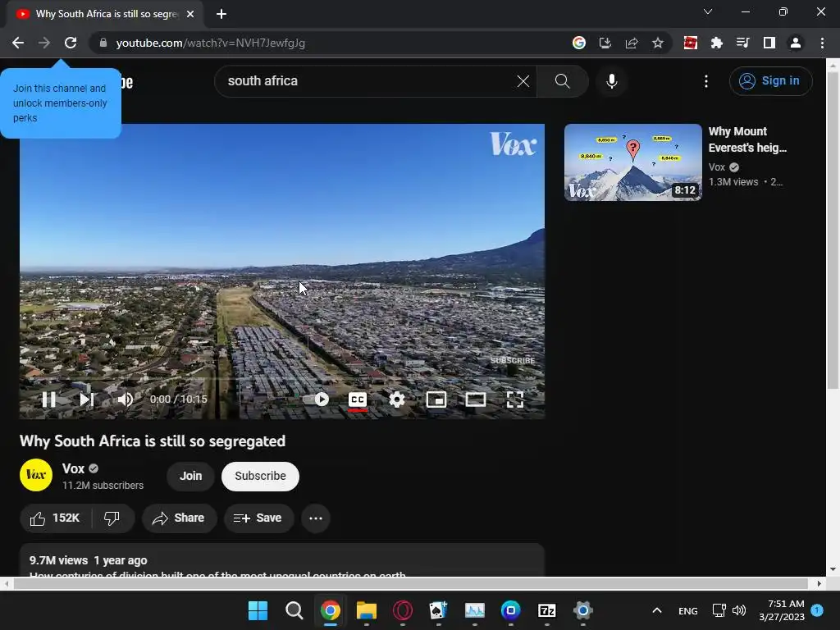Screen dimensions: 840x630
Task: Dislike the video with thumbs-down icon
Action: (x=112, y=518)
